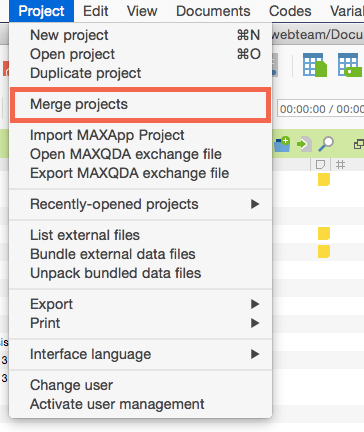Expand Recently-opened projects submenu
Viewport: 364px width, 432px height.
tap(140, 204)
